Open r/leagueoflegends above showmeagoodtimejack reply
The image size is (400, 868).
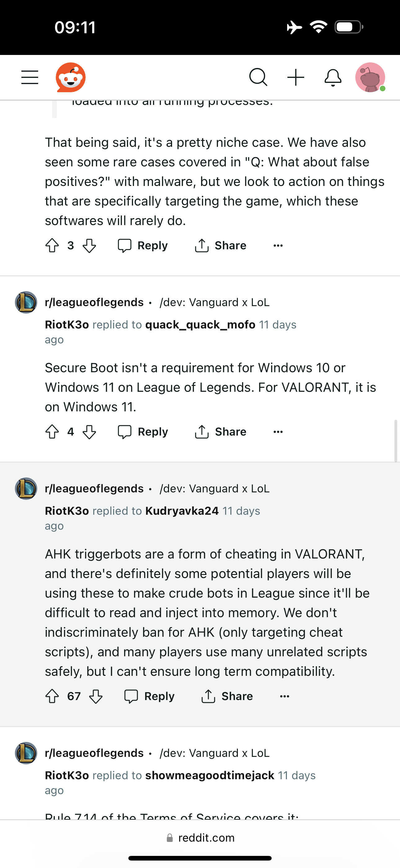tap(94, 753)
